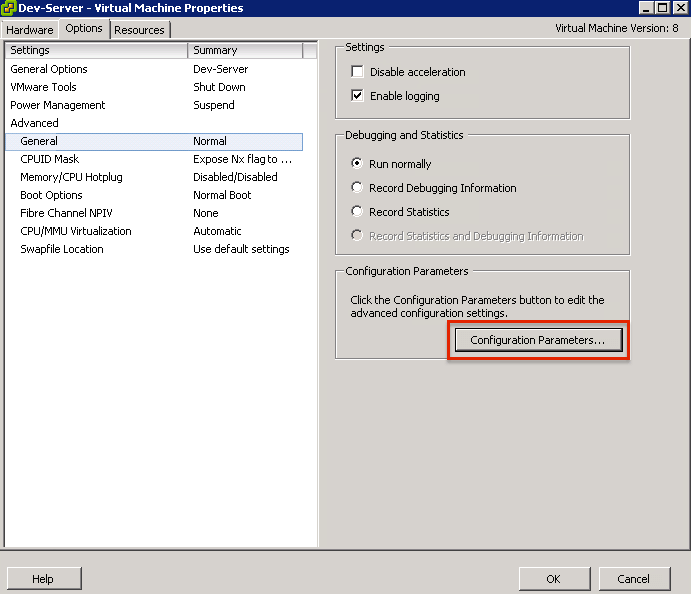
Task: Select Swapfile Location setting
Action: click(x=61, y=249)
